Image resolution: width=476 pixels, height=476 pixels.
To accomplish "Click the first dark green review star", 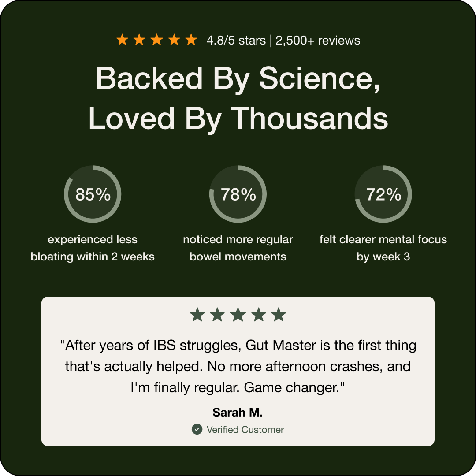I will click(197, 315).
